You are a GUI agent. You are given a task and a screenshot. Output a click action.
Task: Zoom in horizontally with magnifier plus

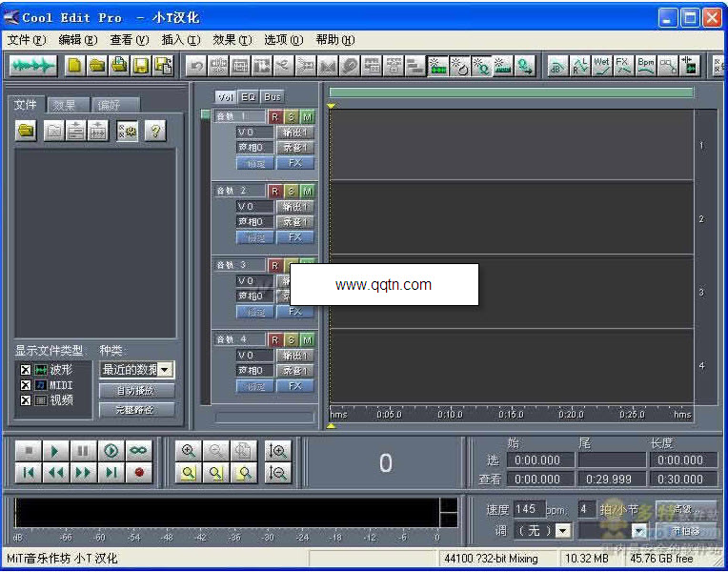click(189, 451)
